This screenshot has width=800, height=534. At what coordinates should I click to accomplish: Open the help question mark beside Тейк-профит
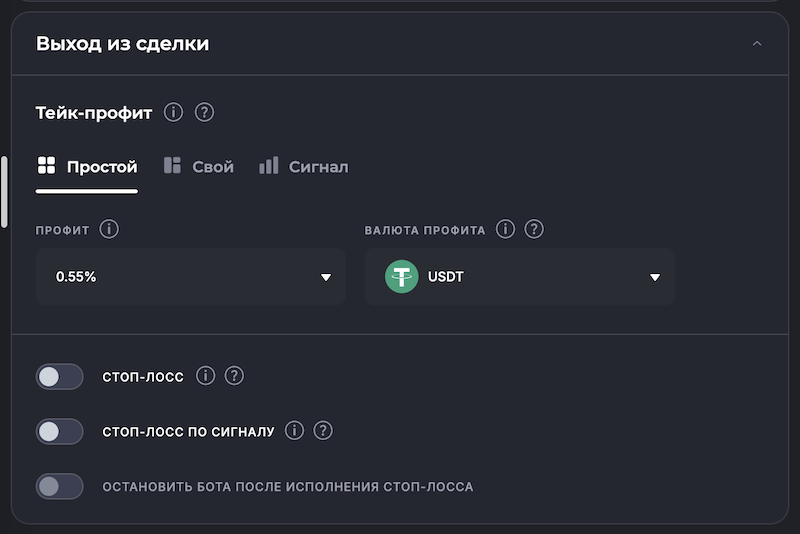[x=204, y=112]
